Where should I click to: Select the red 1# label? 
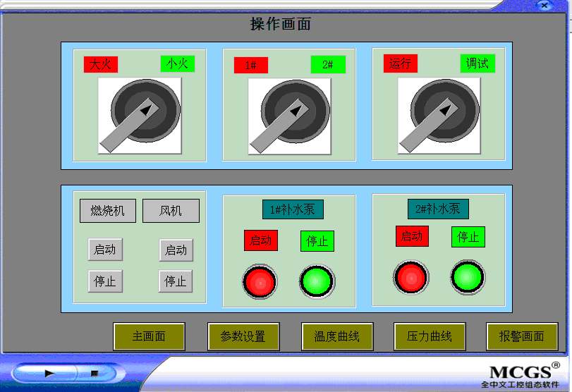point(251,66)
